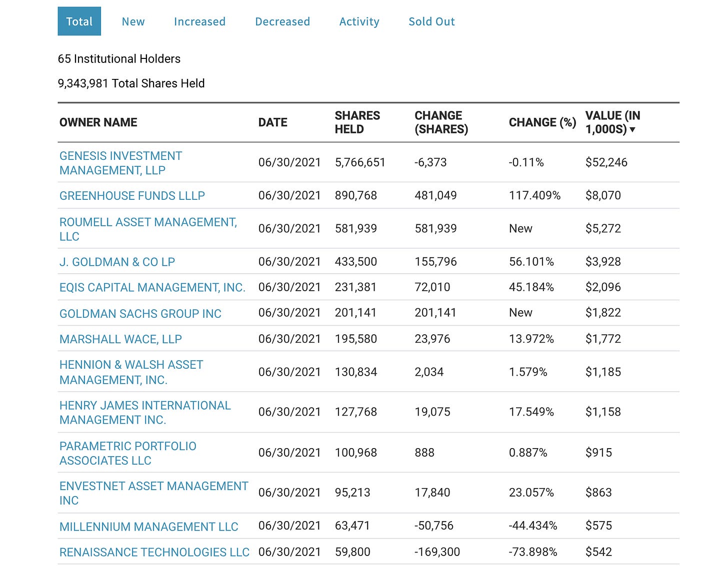The width and height of the screenshot is (728, 566).
Task: Open Renaissance Technologies LLC link
Action: click(154, 552)
